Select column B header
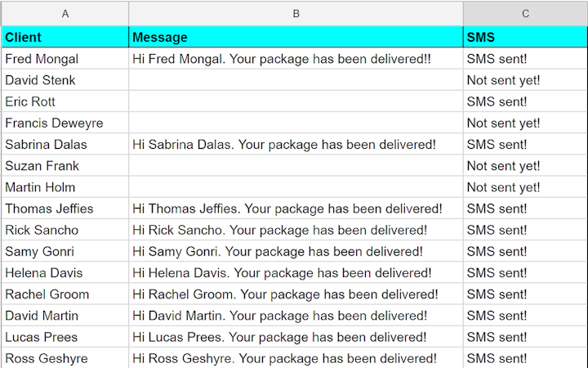Image resolution: width=588 pixels, height=368 pixels. click(x=296, y=13)
